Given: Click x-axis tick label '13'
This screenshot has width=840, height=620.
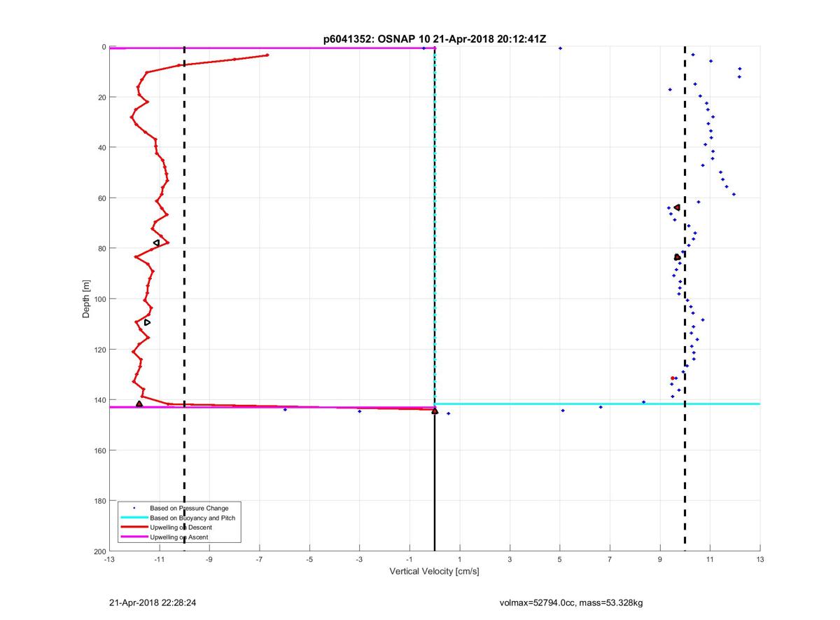Looking at the screenshot, I should pos(760,560).
